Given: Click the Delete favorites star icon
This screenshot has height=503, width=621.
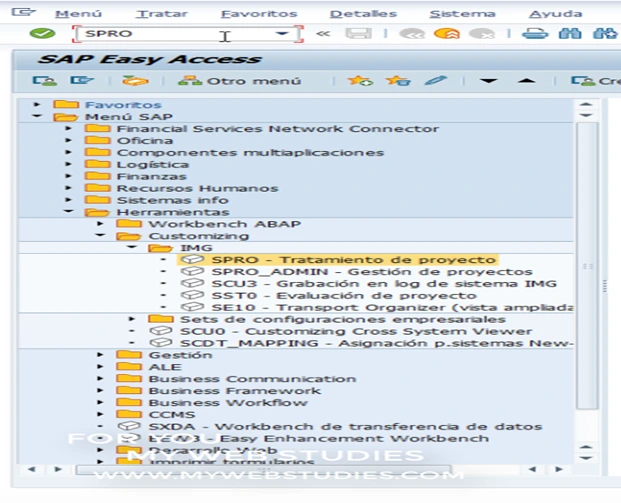Looking at the screenshot, I should click(x=398, y=81).
